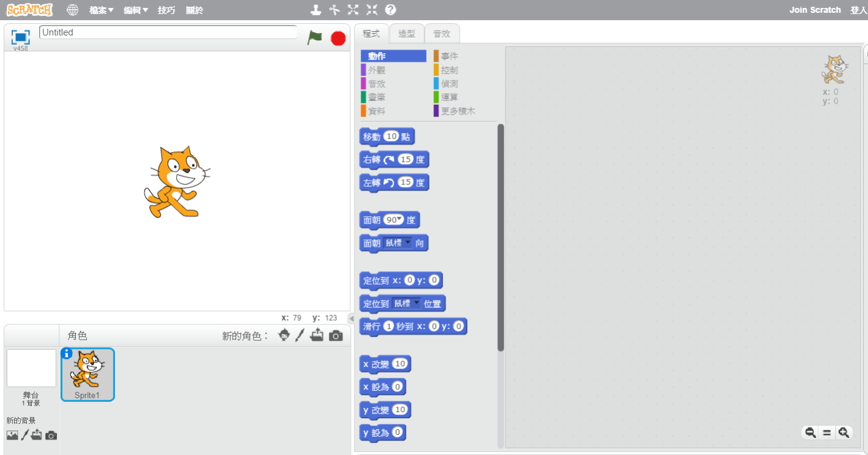Open the 檔案 menu
868x455 pixels.
pos(101,10)
